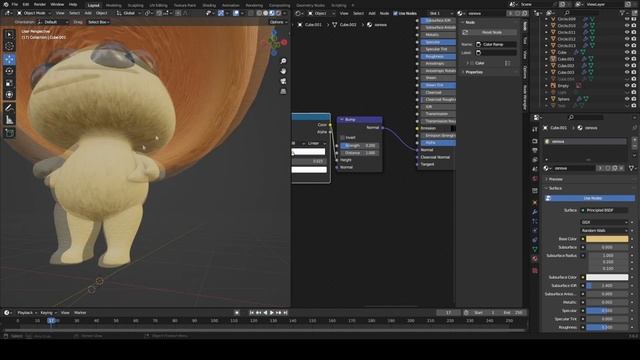Open the File menu
This screenshot has height=360, width=640.
15,4
